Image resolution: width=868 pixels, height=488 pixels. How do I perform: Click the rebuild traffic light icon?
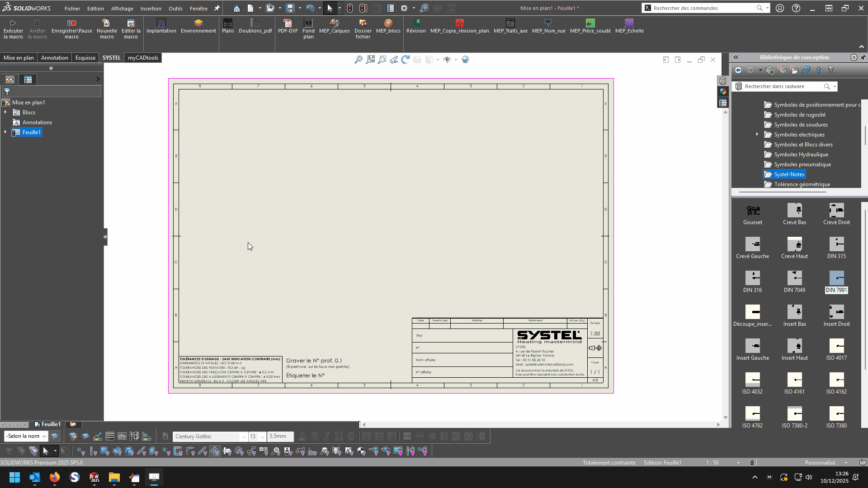click(350, 8)
